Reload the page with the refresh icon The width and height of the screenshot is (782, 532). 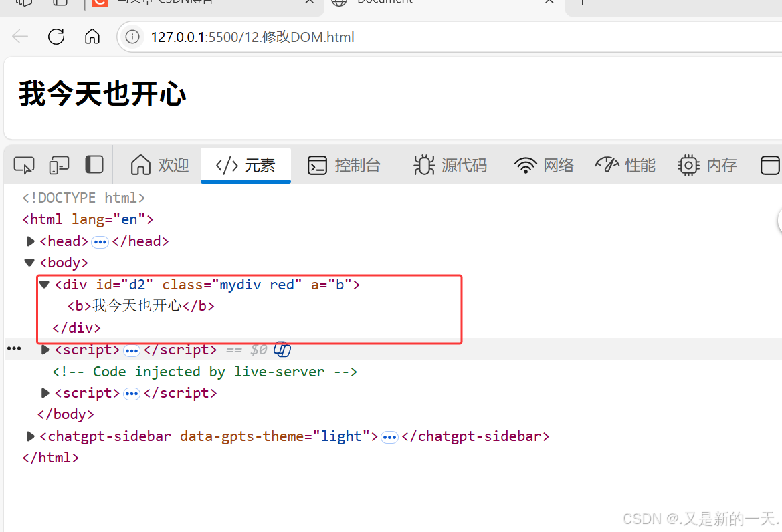pyautogui.click(x=56, y=36)
